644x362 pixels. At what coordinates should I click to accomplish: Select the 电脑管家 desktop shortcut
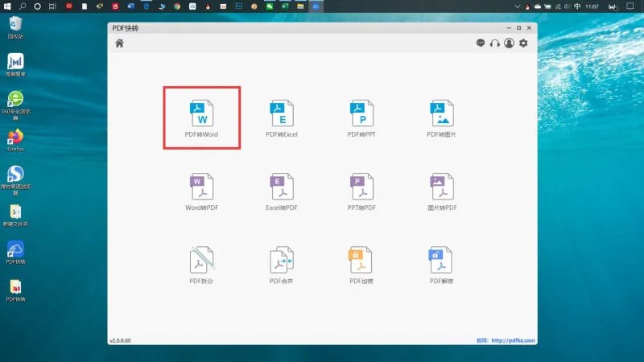coord(15,65)
